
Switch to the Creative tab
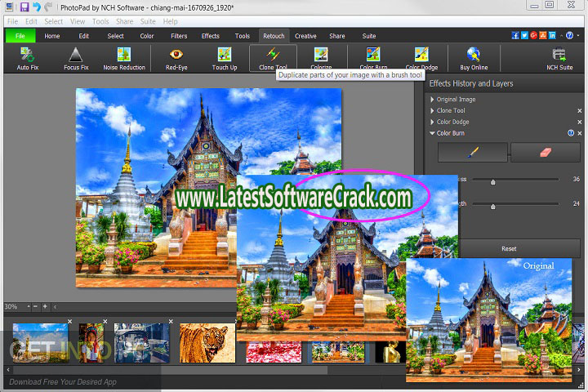coord(305,36)
